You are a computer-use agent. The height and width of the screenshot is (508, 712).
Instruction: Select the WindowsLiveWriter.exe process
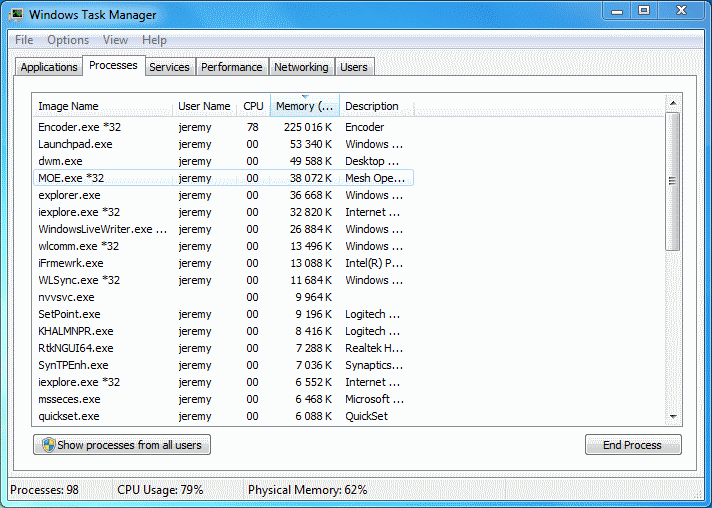click(x=223, y=229)
